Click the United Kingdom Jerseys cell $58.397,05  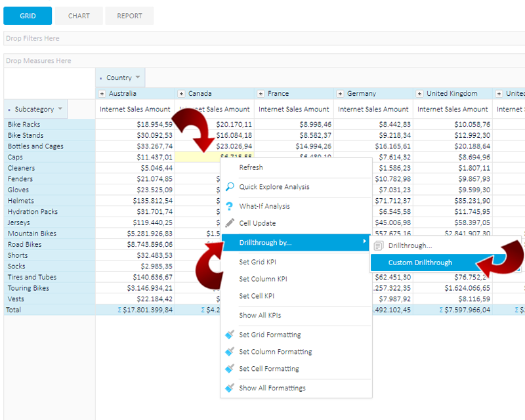pos(453,222)
